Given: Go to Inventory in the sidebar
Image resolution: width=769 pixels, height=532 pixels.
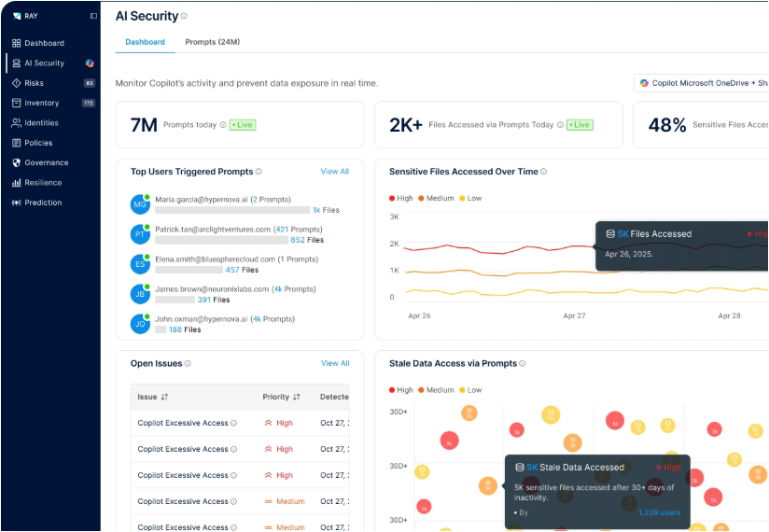Looking at the screenshot, I should [x=35, y=104].
